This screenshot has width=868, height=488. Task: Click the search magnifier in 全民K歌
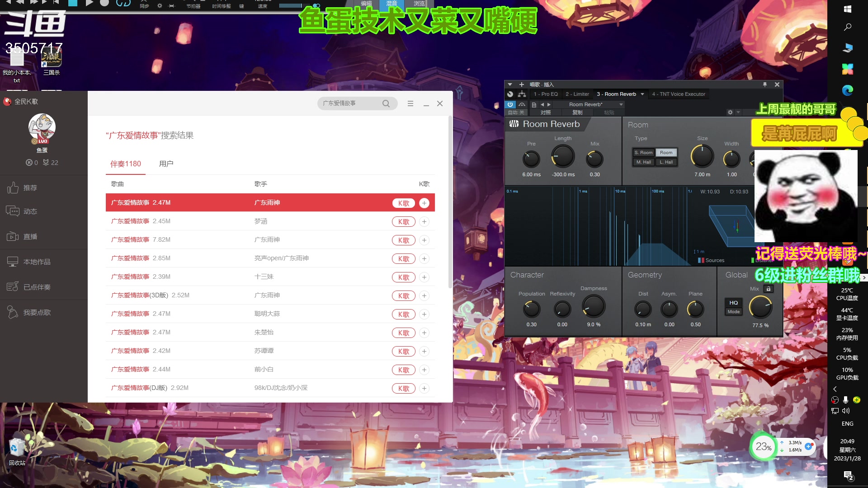tap(386, 103)
